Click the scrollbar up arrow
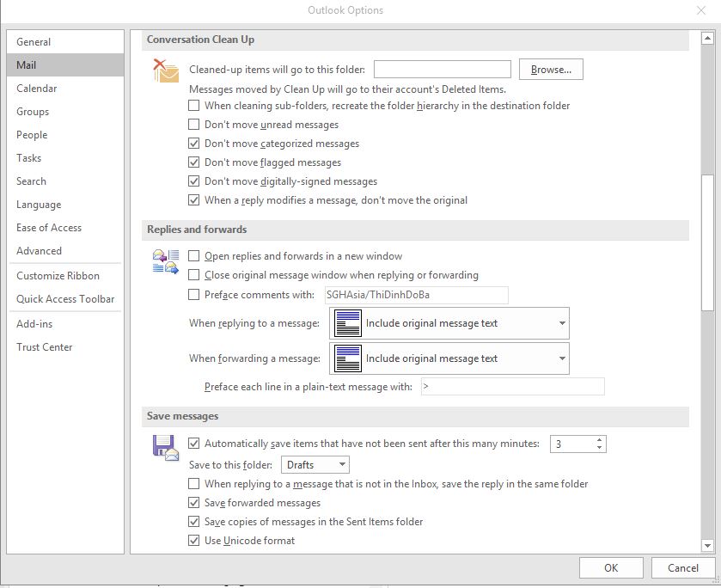 pyautogui.click(x=707, y=39)
